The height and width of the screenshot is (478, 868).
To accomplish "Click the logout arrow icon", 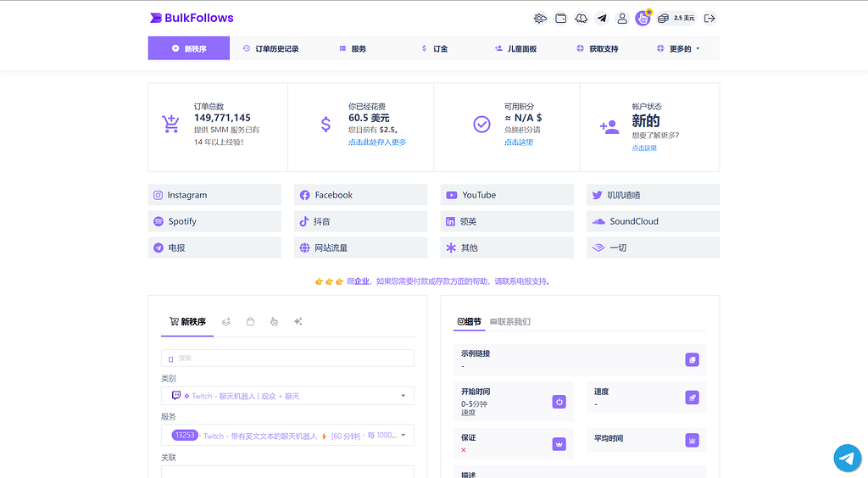I will 709,19.
